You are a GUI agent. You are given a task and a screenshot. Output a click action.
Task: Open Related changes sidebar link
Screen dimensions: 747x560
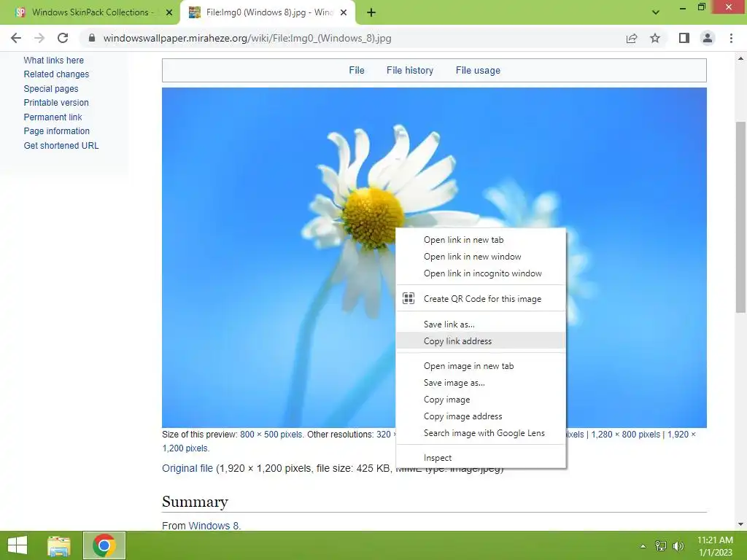point(56,74)
